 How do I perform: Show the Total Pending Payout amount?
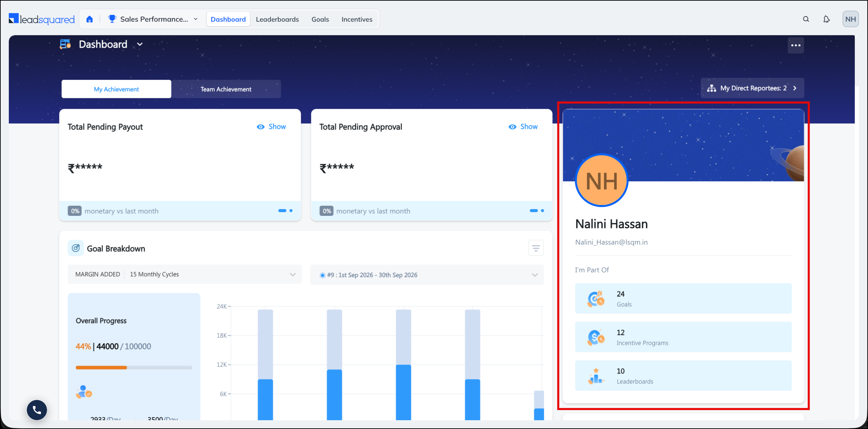[x=271, y=127]
